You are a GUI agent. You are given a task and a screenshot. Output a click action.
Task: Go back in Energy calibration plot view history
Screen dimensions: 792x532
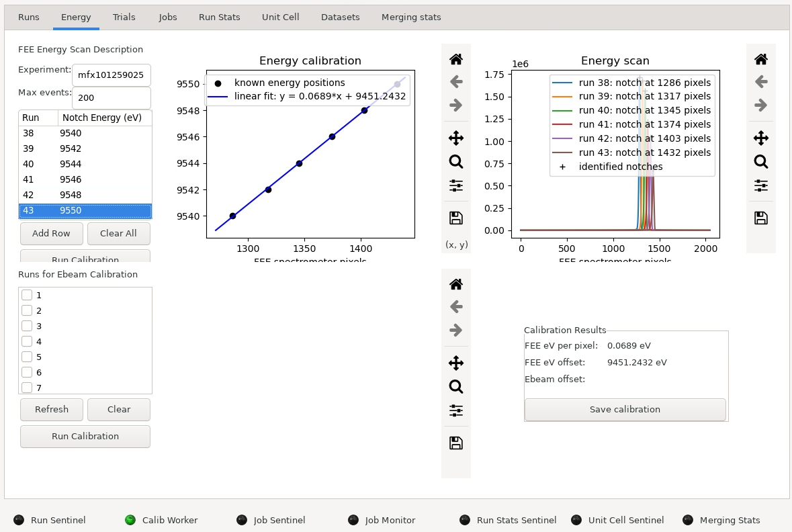point(455,82)
